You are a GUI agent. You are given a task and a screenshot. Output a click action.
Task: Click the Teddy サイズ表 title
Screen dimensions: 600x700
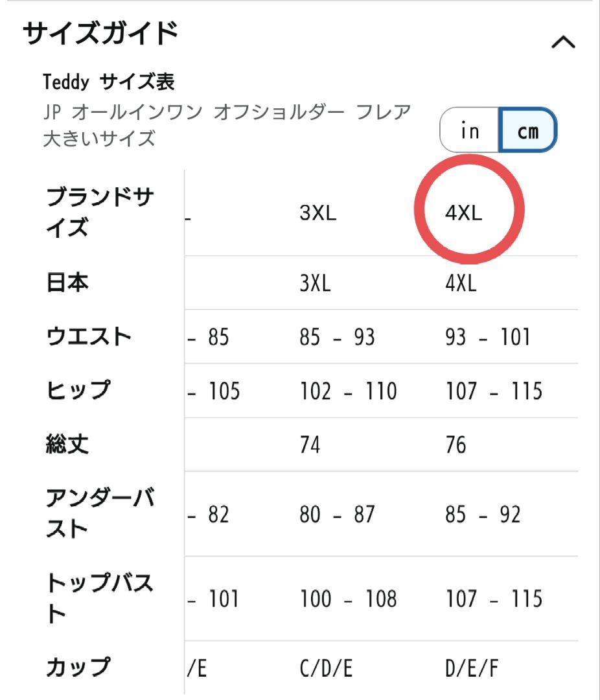click(x=108, y=82)
